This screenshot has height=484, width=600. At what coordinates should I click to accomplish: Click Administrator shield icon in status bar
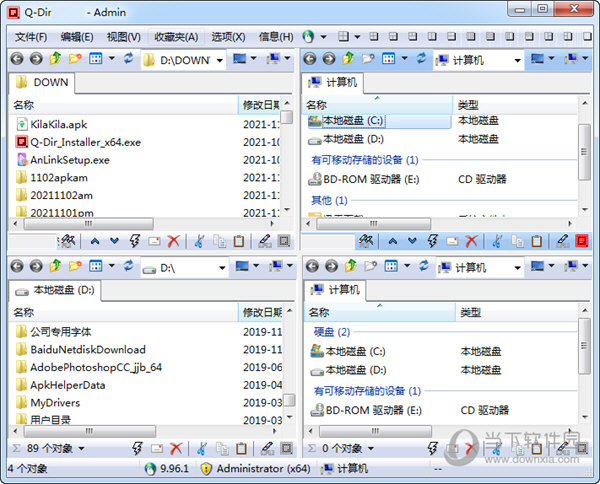pos(206,469)
